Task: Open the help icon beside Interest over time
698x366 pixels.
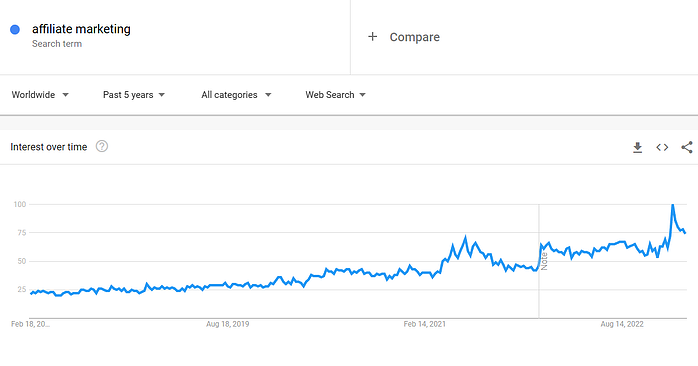Action: click(102, 146)
